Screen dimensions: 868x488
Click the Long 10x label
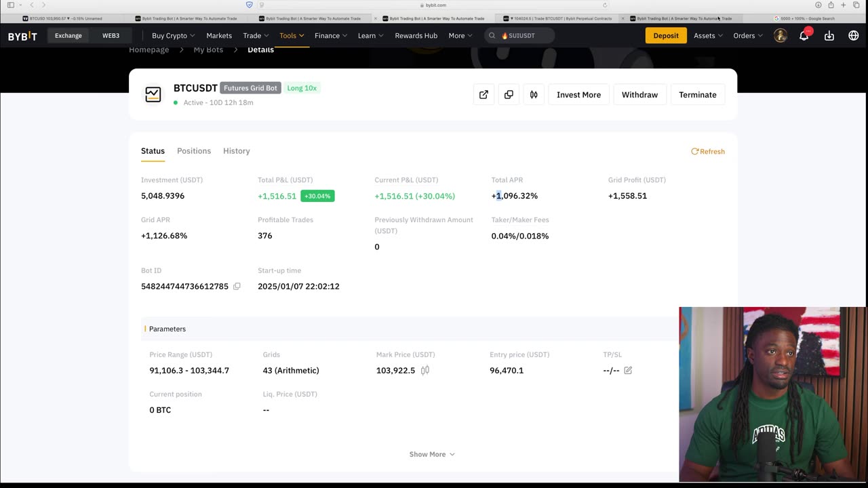[302, 88]
